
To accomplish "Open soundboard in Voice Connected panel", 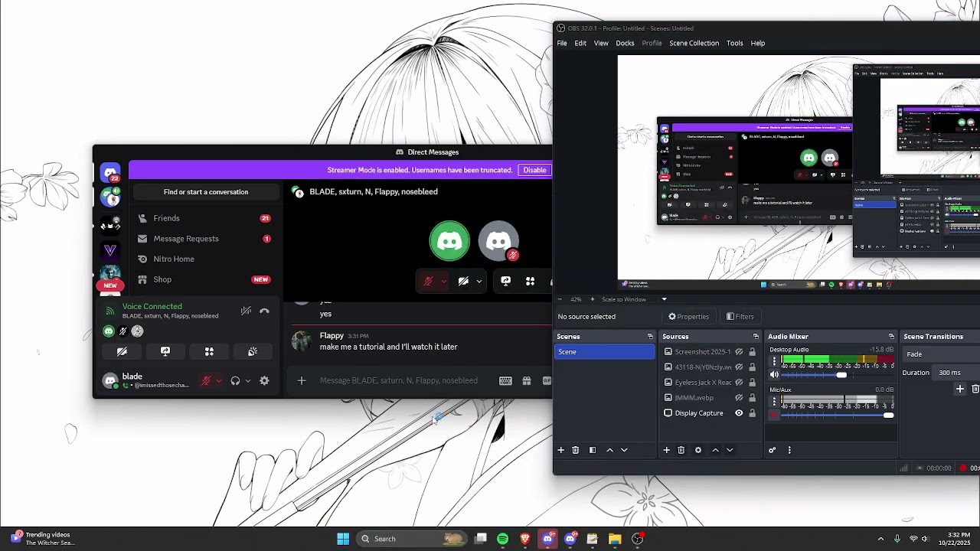I will pos(253,351).
